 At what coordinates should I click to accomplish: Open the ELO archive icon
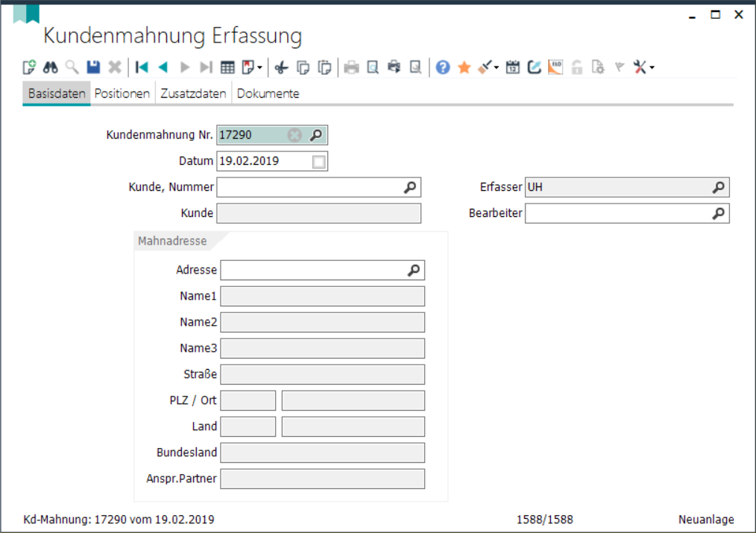[x=555, y=67]
